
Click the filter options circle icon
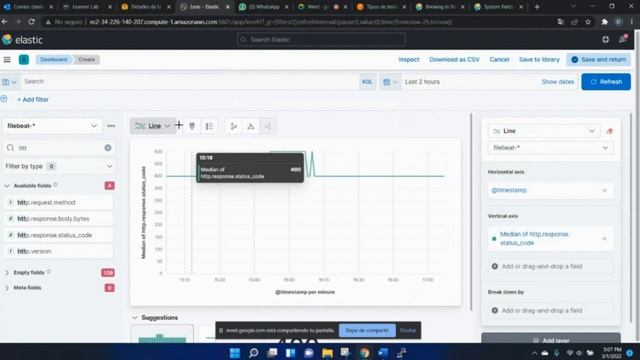coord(4,99)
